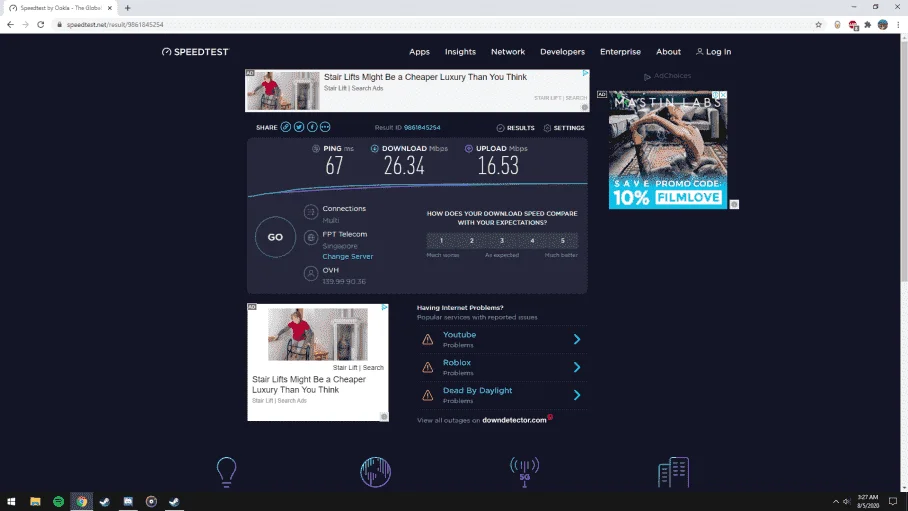Reload the page in Chrome
Image resolution: width=908 pixels, height=511 pixels.
(x=41, y=24)
